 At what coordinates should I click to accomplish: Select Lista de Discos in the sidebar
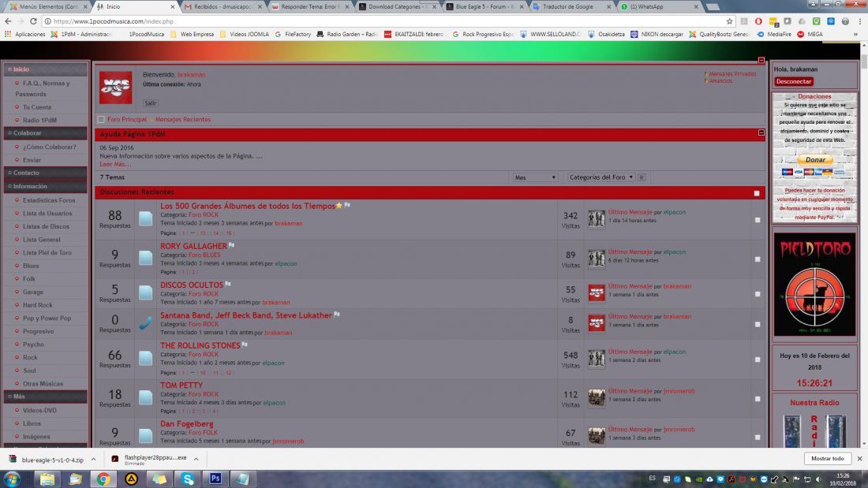pyautogui.click(x=46, y=226)
